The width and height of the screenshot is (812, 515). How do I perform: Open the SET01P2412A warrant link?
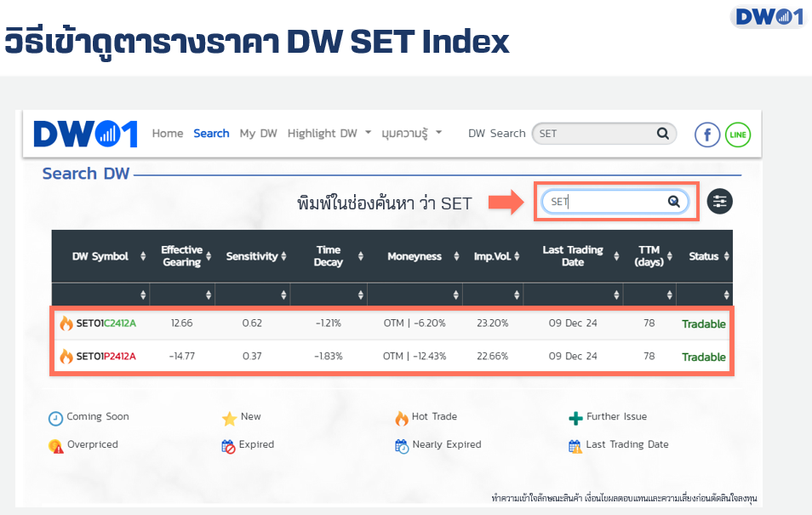(106, 357)
